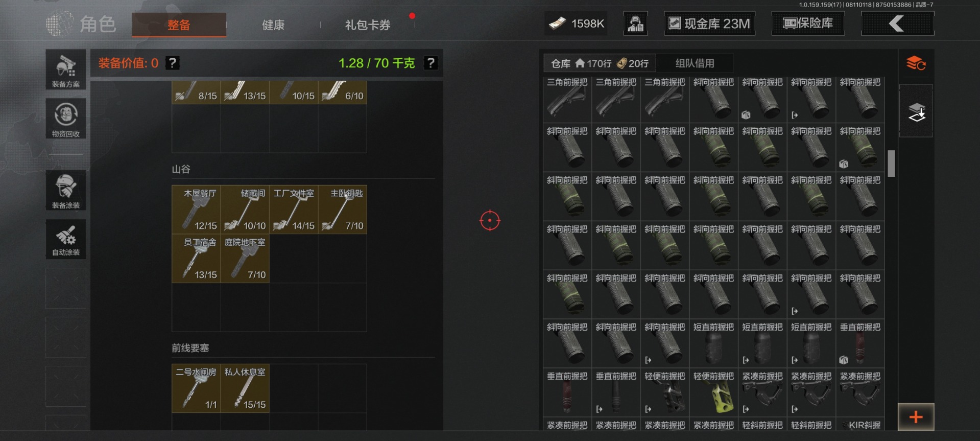Viewport: 980px width, 441px height.
Task: Select the 自动涂装 auto-paint icon
Action: click(66, 239)
